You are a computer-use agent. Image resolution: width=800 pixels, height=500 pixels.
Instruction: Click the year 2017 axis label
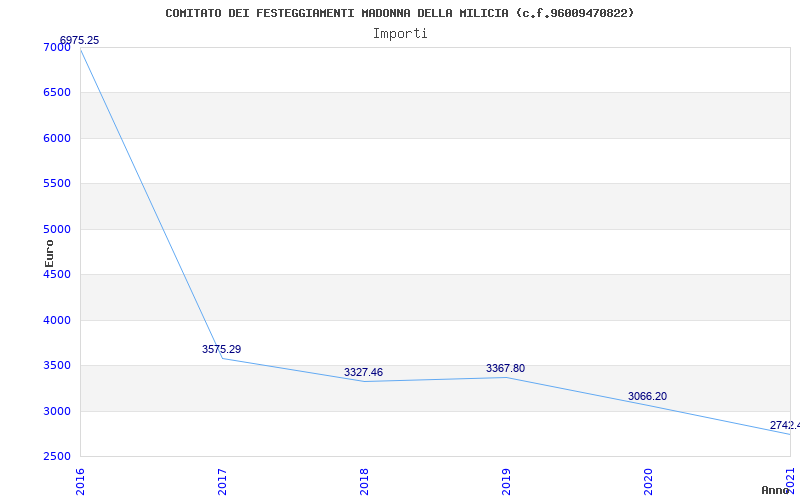click(x=222, y=482)
